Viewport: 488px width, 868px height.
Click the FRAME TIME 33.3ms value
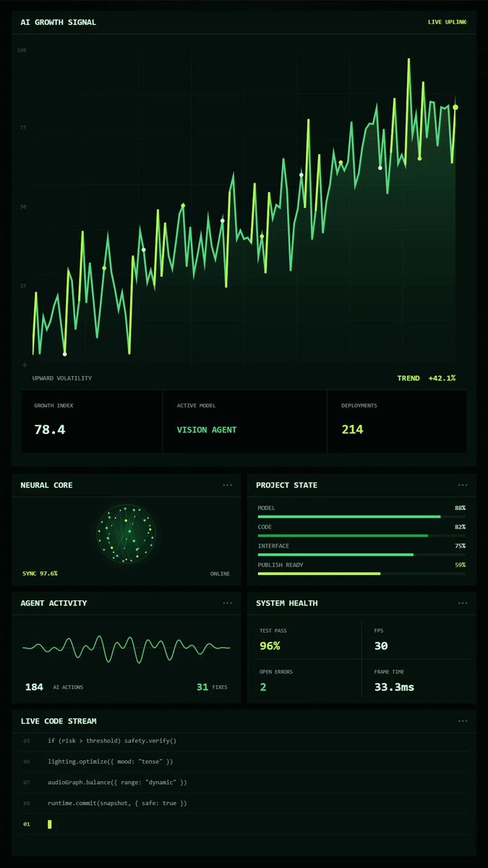(394, 687)
